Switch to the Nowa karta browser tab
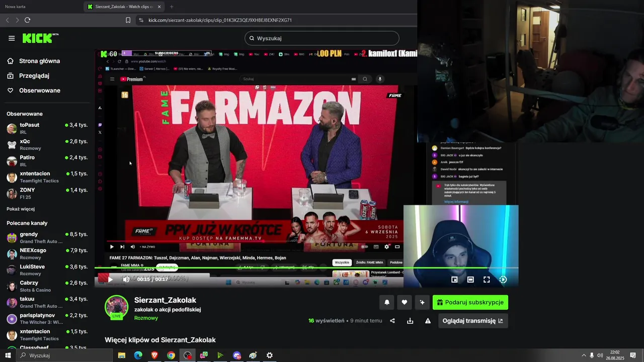Screen dimensions: 644x362 tap(40, 7)
